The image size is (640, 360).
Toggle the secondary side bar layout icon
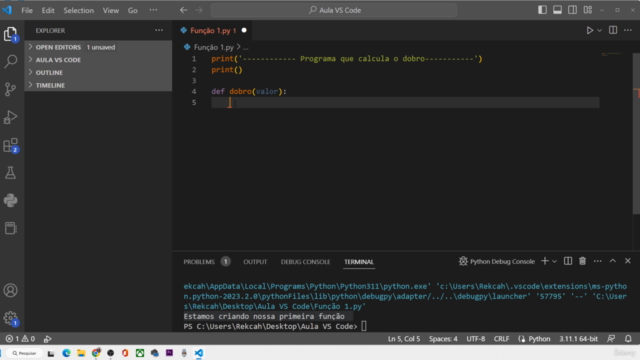[572, 10]
